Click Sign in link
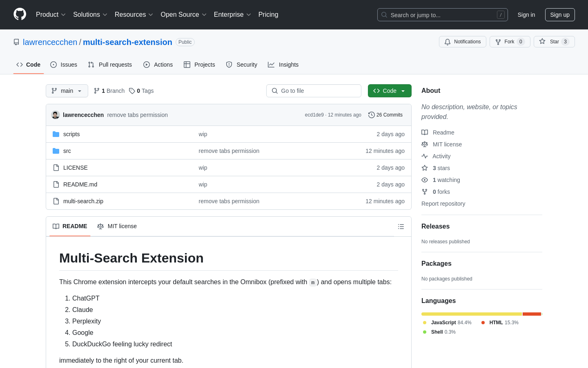 coord(526,15)
